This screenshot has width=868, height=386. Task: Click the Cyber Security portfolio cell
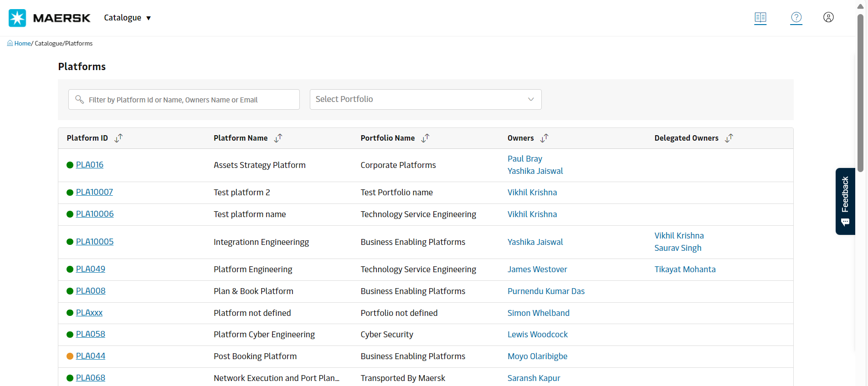387,335
